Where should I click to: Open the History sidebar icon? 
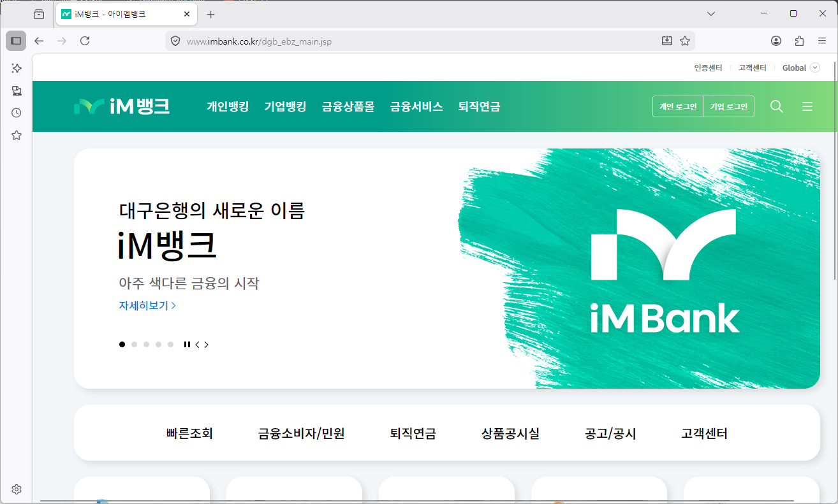(x=17, y=113)
